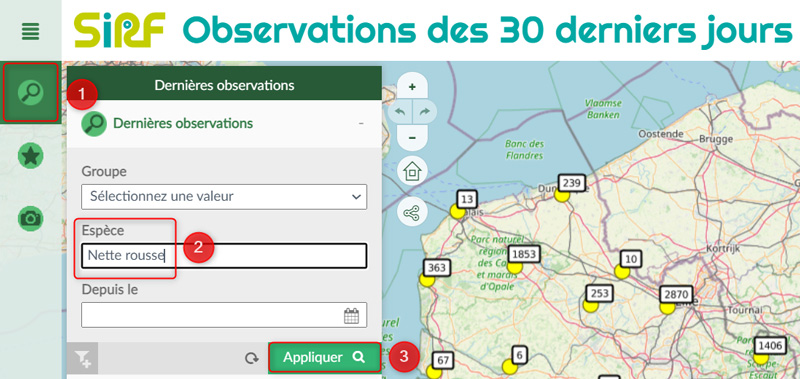Collapse the Dernières observations section
Image resolution: width=800 pixels, height=379 pixels.
point(361,123)
